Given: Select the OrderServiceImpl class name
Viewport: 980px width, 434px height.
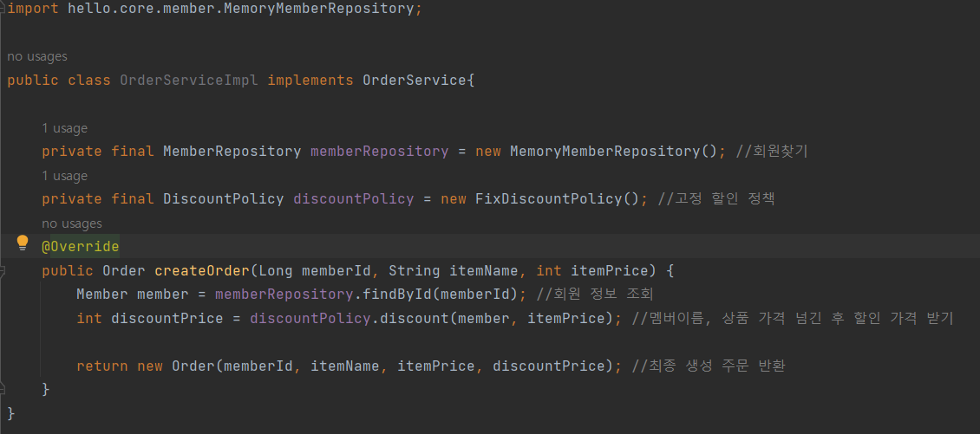Looking at the screenshot, I should tap(189, 81).
